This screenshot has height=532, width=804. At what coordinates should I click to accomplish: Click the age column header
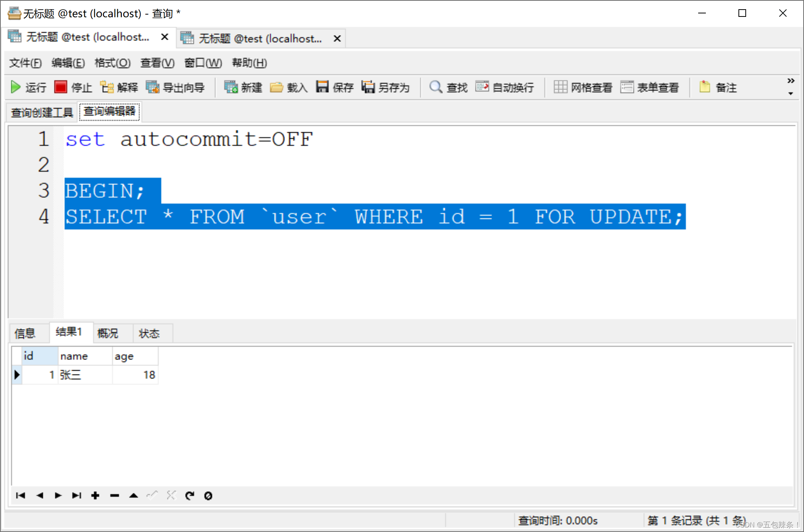pyautogui.click(x=135, y=356)
